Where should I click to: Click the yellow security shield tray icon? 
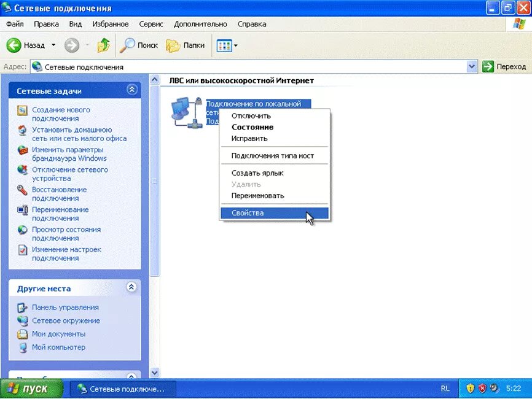(x=470, y=388)
